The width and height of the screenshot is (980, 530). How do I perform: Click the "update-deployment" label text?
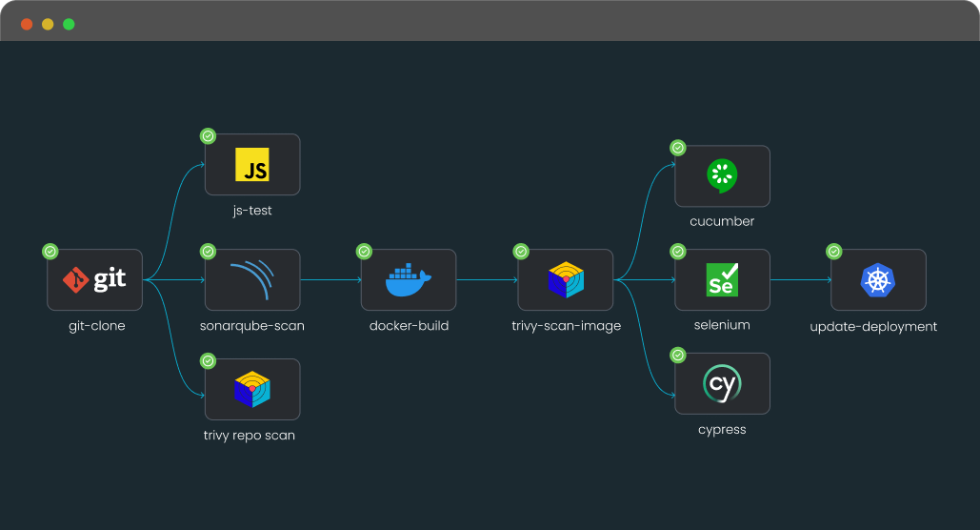873,327
